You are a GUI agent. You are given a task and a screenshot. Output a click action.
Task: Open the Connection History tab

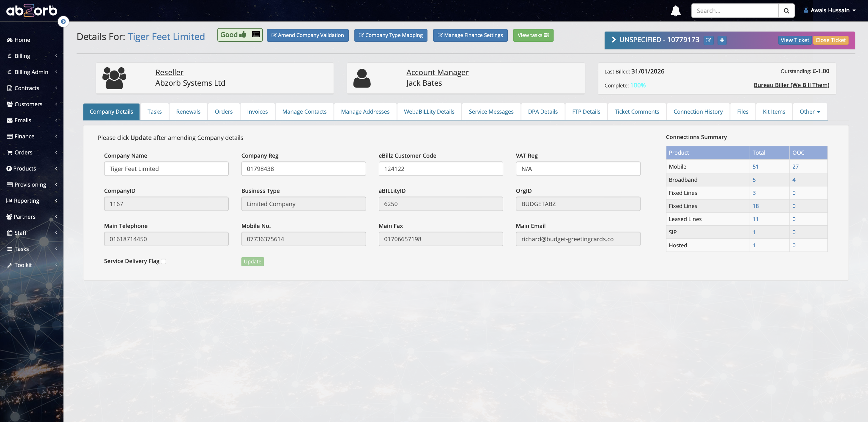(698, 112)
